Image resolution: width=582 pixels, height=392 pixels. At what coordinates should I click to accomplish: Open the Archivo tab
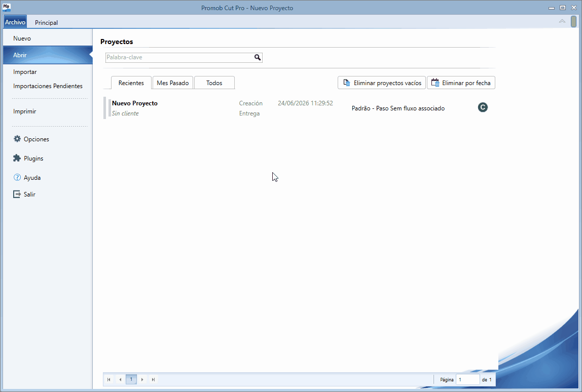tap(15, 22)
